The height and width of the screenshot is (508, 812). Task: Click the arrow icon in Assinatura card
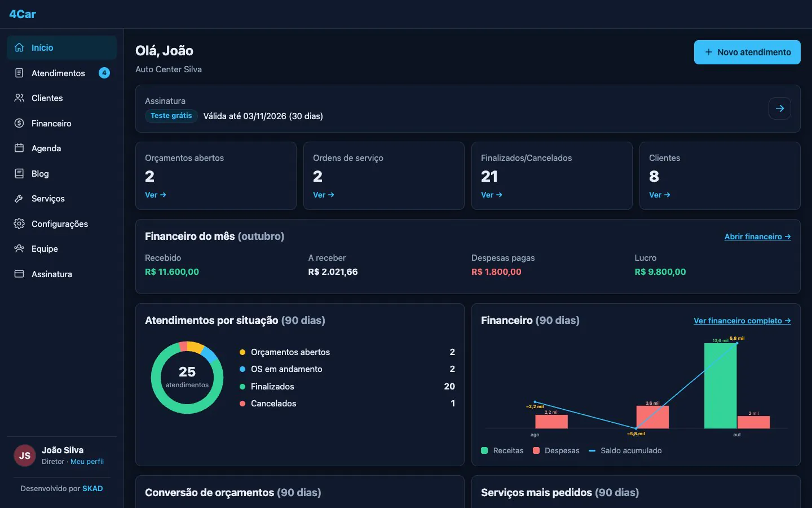(x=780, y=108)
